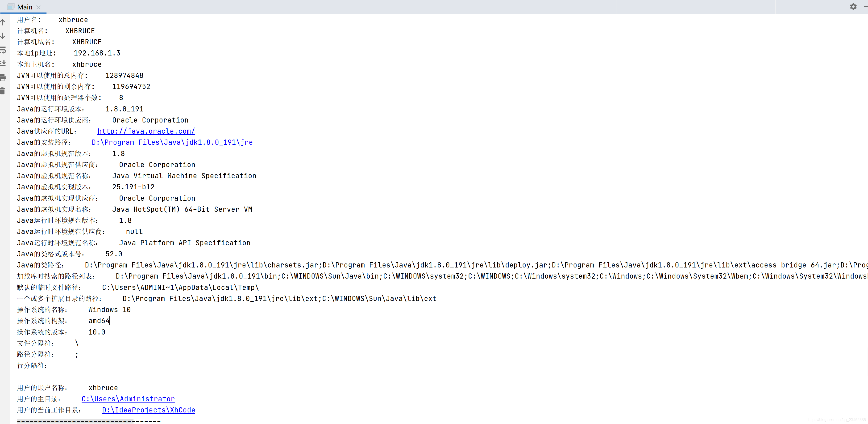Click the processor count value 8
Viewport: 868px width, 424px height.
click(121, 98)
